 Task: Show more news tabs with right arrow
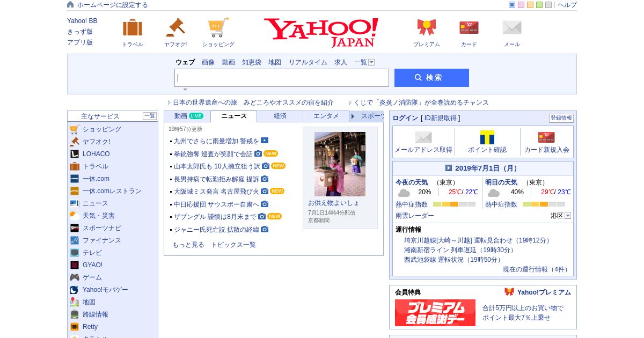pos(353,116)
